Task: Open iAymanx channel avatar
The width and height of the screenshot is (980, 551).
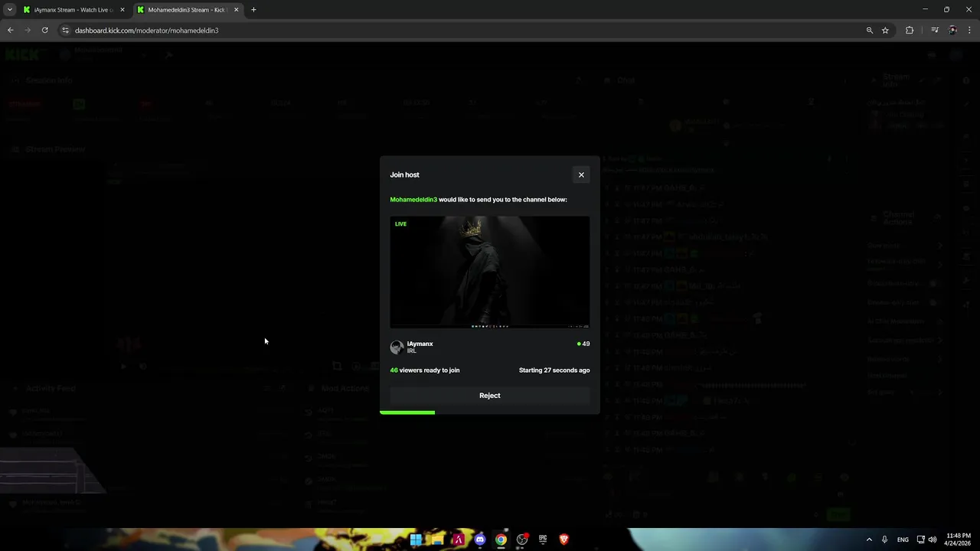Action: [397, 347]
